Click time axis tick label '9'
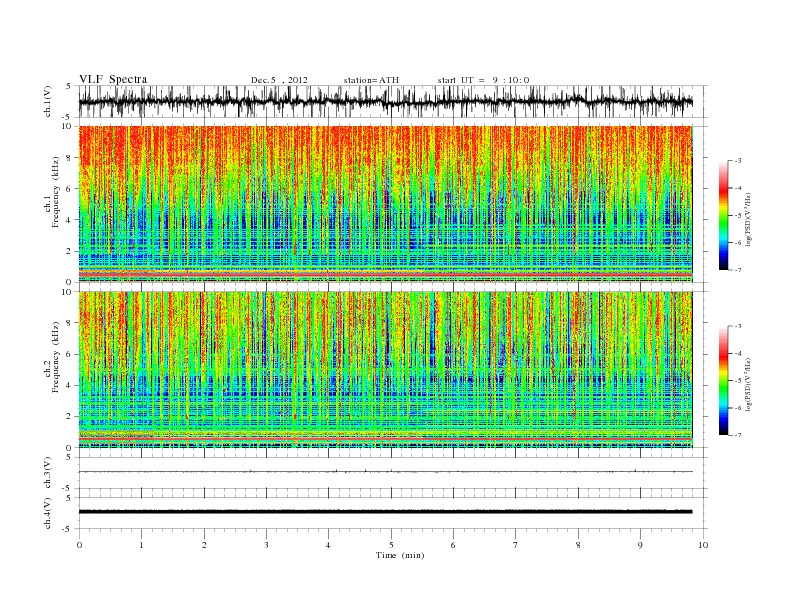Image resolution: width=792 pixels, height=612 pixels. point(640,545)
